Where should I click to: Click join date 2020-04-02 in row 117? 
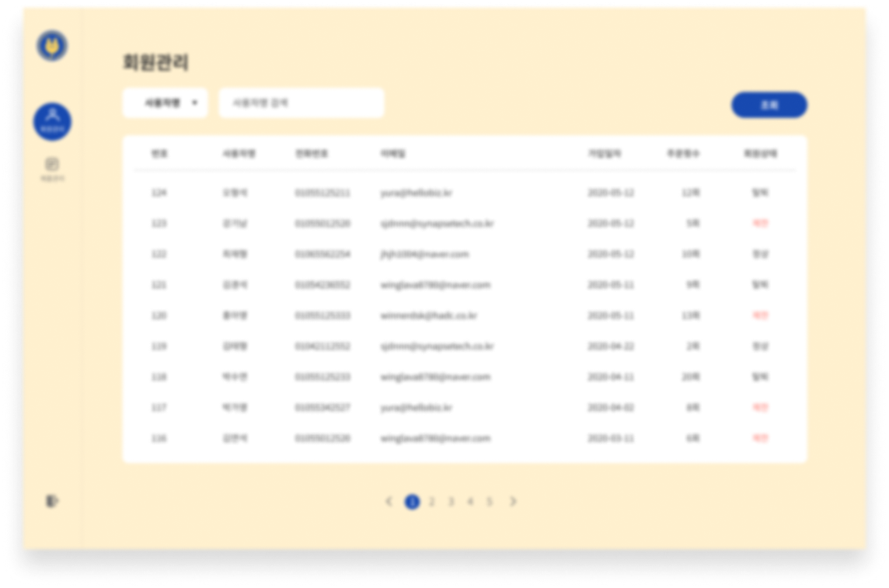point(611,407)
